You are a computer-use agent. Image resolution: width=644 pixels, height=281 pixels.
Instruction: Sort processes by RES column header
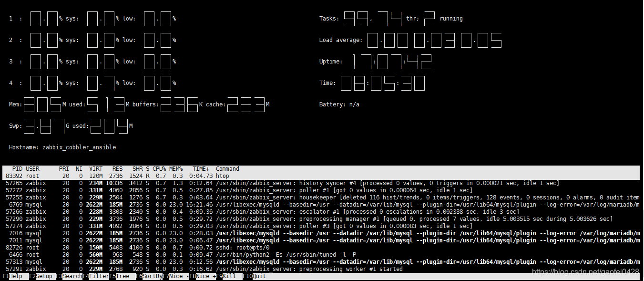[117, 169]
